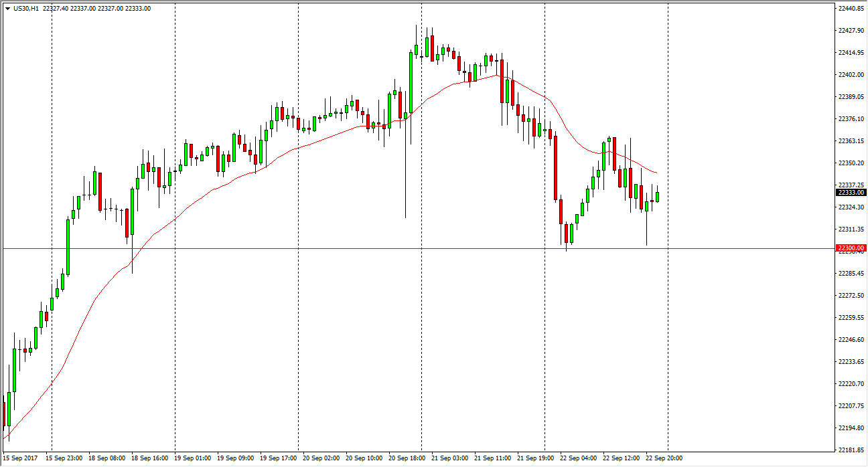Click the 22181.85 label on price axis
This screenshot has height=467, width=868.
click(x=851, y=450)
